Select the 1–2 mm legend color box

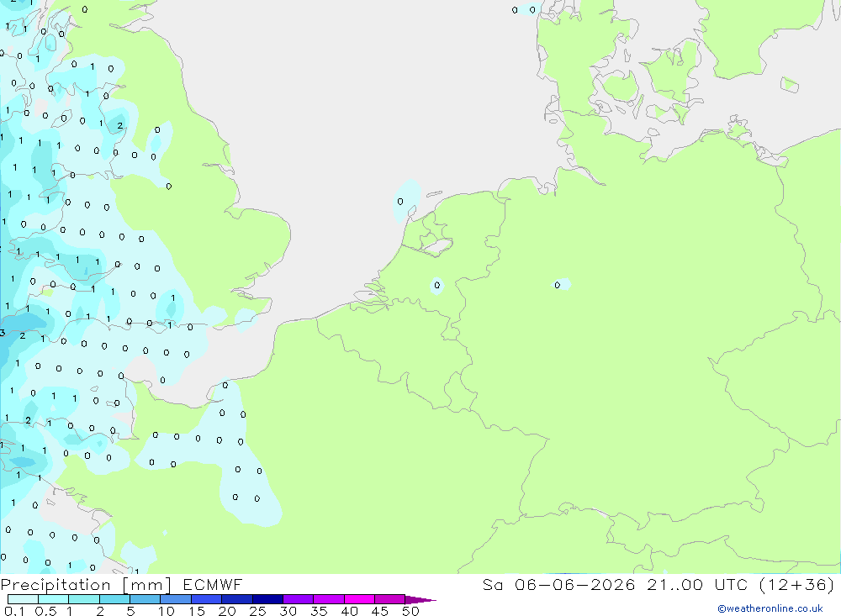point(84,599)
